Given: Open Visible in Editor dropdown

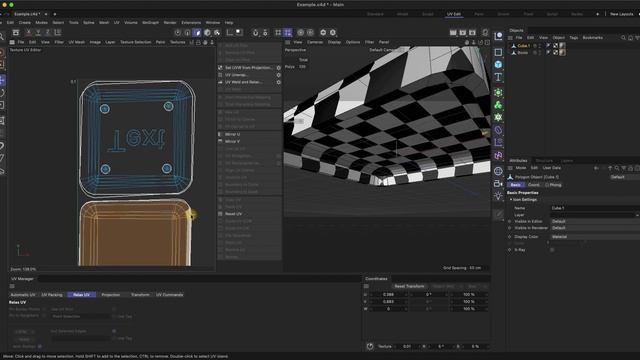Looking at the screenshot, I should (x=595, y=221).
